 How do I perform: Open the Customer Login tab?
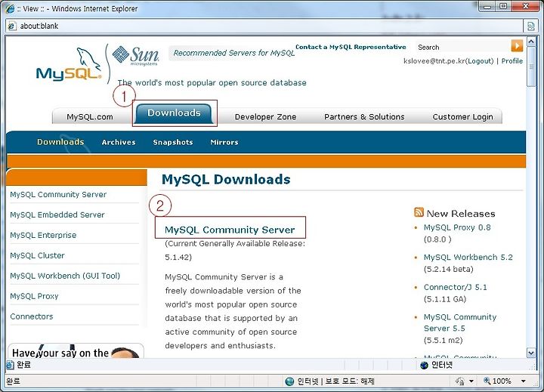(x=462, y=116)
